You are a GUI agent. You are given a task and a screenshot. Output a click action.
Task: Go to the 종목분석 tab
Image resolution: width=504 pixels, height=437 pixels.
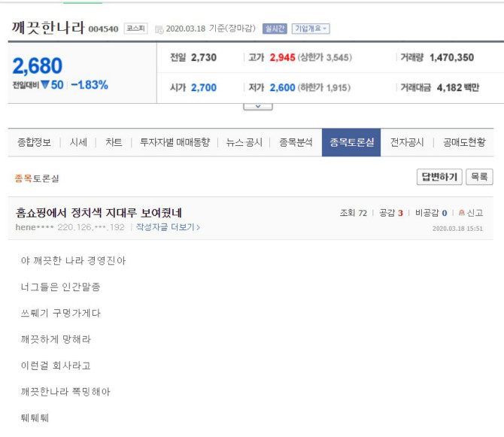296,142
